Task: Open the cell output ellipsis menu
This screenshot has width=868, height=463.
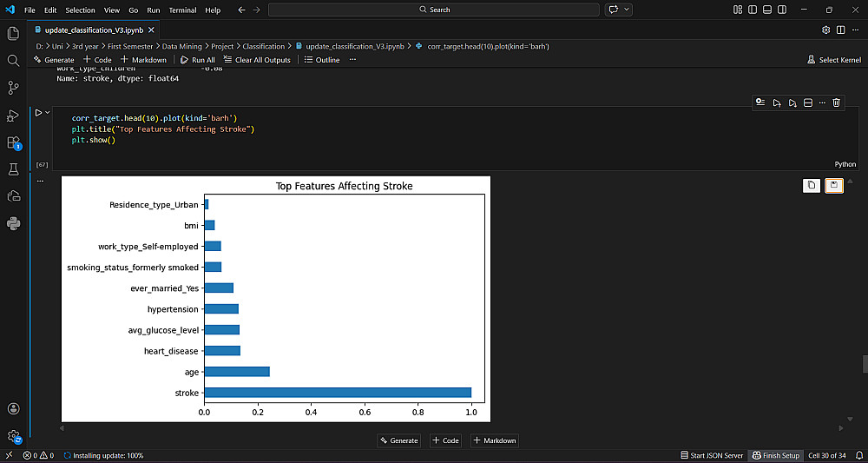Action: coord(40,181)
